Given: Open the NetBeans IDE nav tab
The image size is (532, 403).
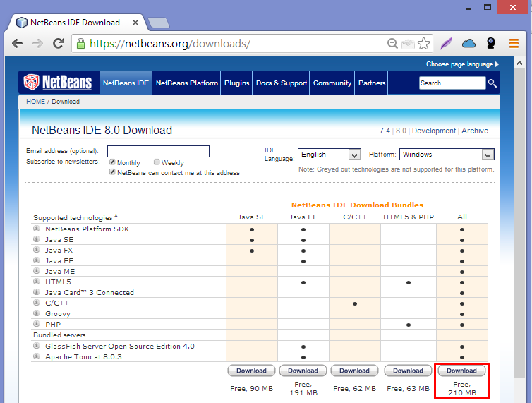Looking at the screenshot, I should [x=126, y=83].
